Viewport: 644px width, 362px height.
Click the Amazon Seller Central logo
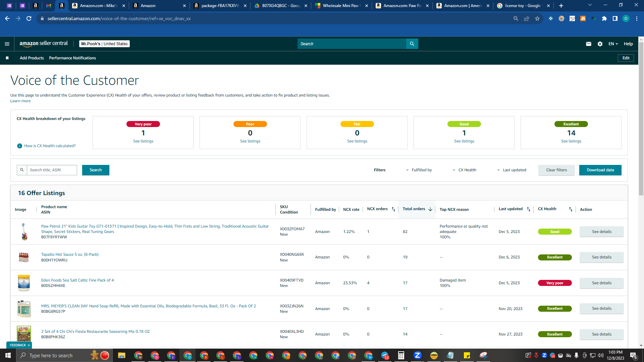coord(44,44)
